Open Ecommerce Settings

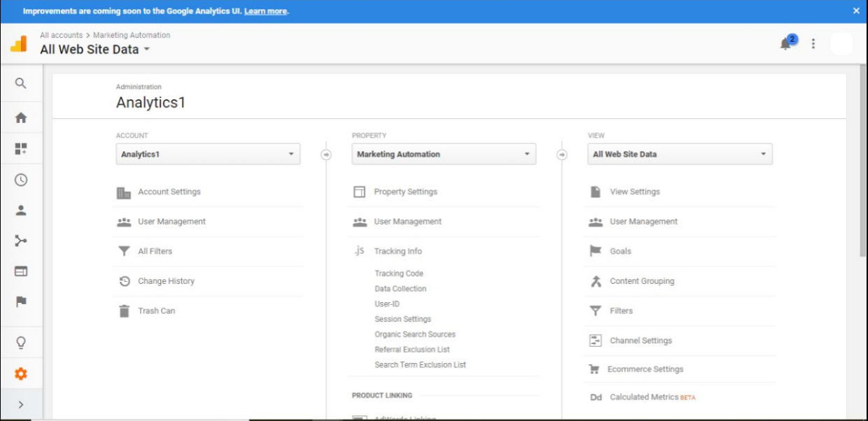tap(646, 369)
